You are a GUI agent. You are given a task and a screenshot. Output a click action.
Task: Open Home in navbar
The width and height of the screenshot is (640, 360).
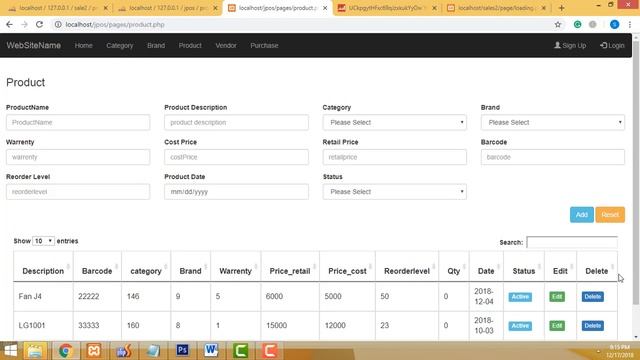[x=83, y=45]
